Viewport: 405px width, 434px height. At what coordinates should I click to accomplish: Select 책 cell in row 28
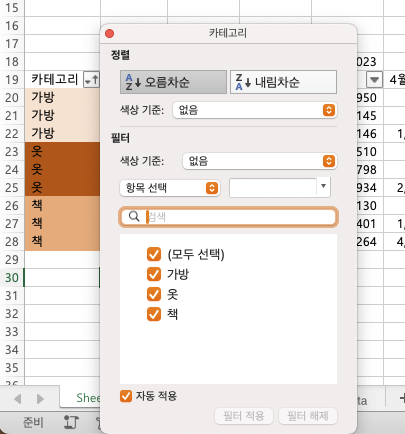coord(62,242)
